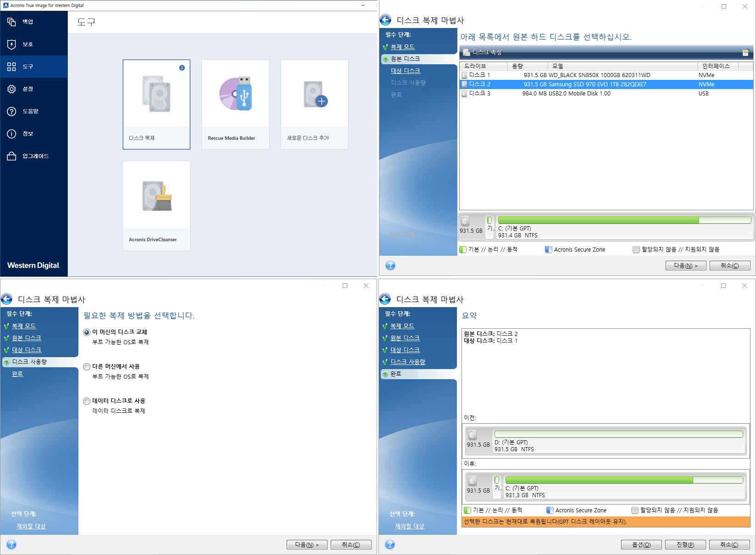The height and width of the screenshot is (555, 756).
Task: Select 디스크 사용량 step in method wizard
Action: [29, 362]
